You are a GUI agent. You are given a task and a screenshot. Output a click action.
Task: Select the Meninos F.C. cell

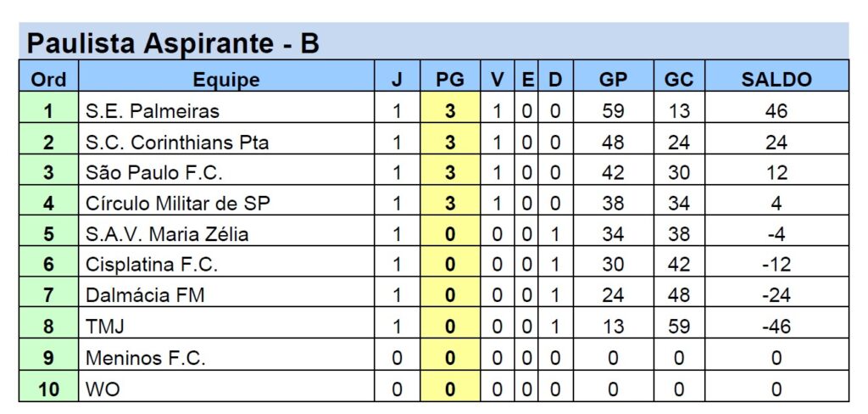pos(146,358)
